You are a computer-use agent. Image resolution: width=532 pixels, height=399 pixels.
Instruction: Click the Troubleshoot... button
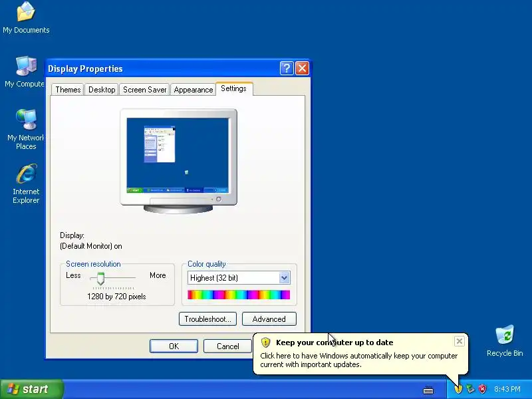[207, 319]
